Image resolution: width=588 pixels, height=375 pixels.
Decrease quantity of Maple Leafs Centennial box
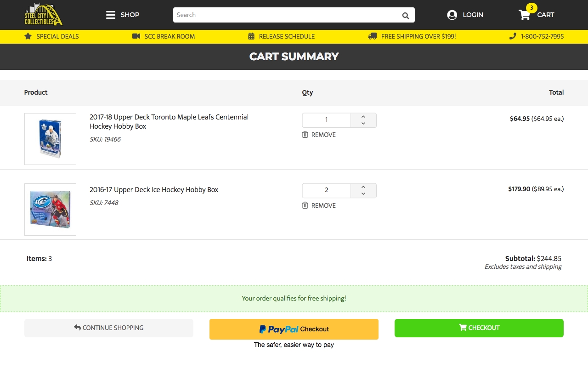coord(363,124)
